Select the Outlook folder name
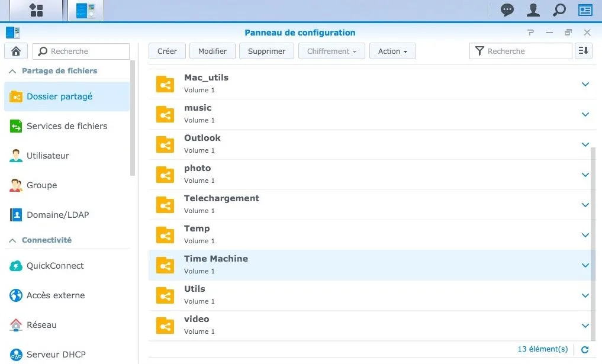The height and width of the screenshot is (364, 602). pos(202,138)
